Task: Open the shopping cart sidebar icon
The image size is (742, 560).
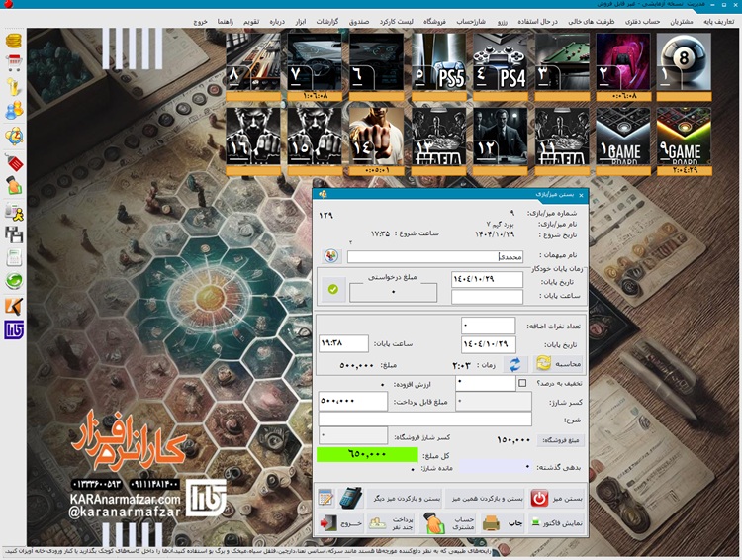Action: click(x=14, y=62)
